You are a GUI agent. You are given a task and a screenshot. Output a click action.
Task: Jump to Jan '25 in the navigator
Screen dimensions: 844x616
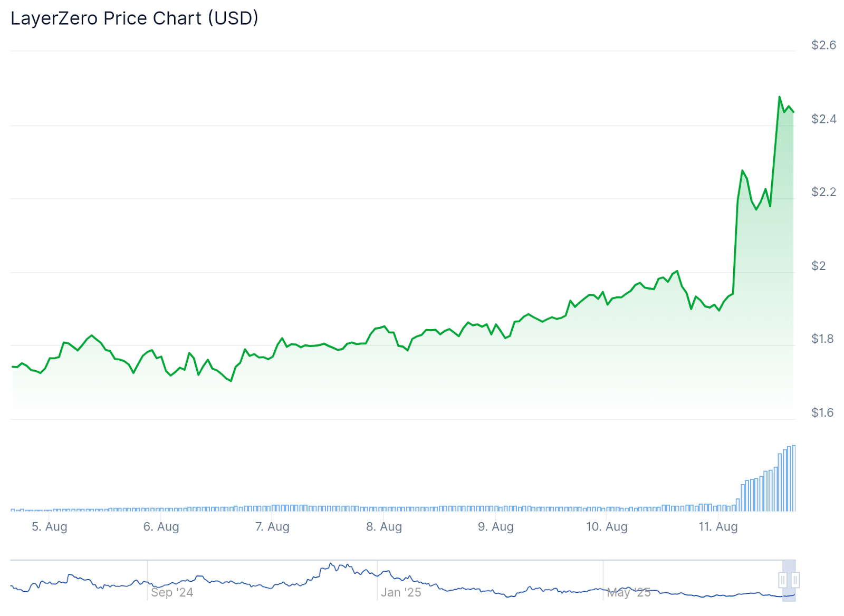point(401,592)
